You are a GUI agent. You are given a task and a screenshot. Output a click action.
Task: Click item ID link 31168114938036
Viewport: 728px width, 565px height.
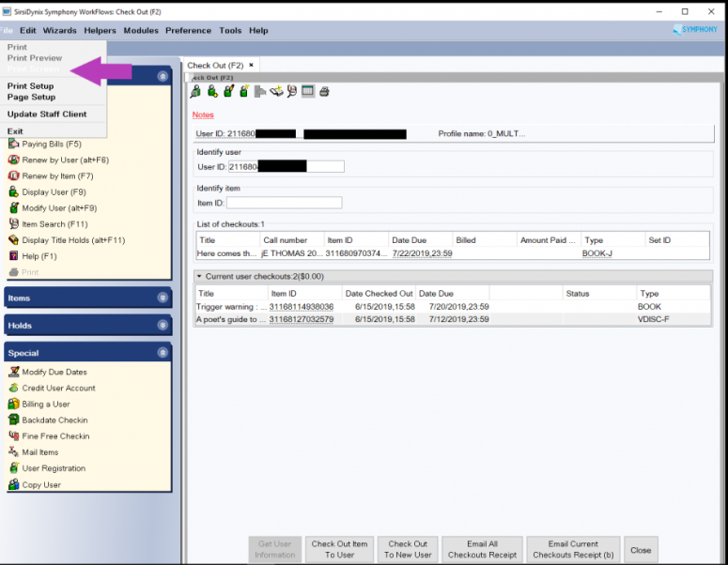(302, 307)
